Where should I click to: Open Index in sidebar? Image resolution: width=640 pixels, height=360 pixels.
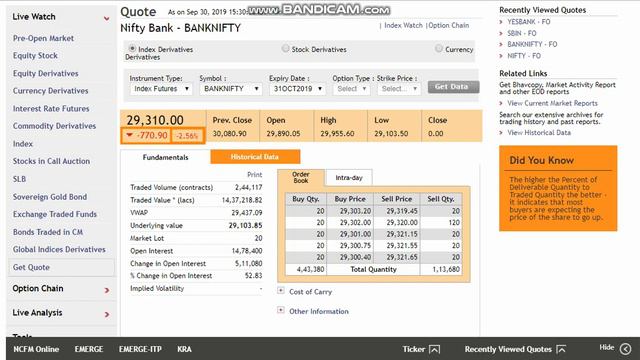coord(22,144)
